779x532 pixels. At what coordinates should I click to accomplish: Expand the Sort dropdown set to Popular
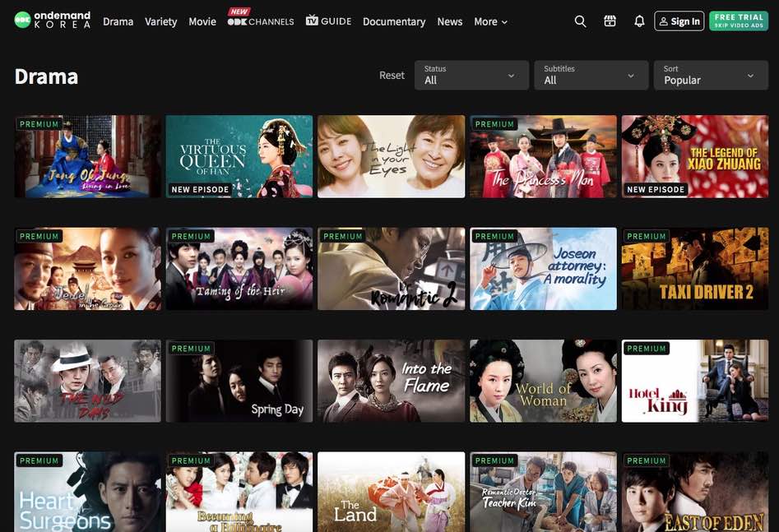(x=710, y=75)
